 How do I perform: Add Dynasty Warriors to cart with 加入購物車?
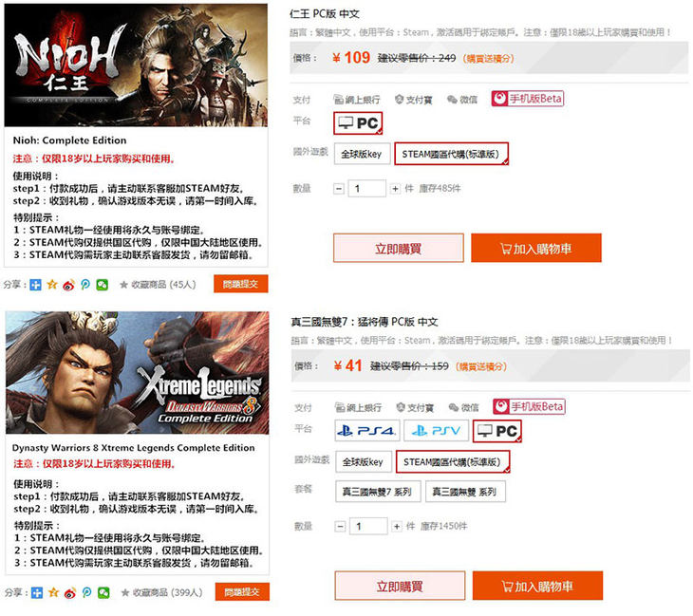click(537, 586)
